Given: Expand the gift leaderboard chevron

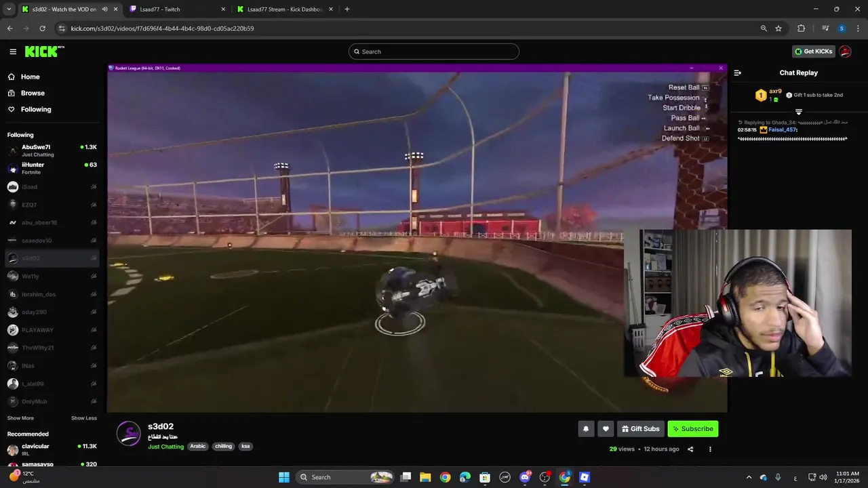Looking at the screenshot, I should pyautogui.click(x=799, y=112).
